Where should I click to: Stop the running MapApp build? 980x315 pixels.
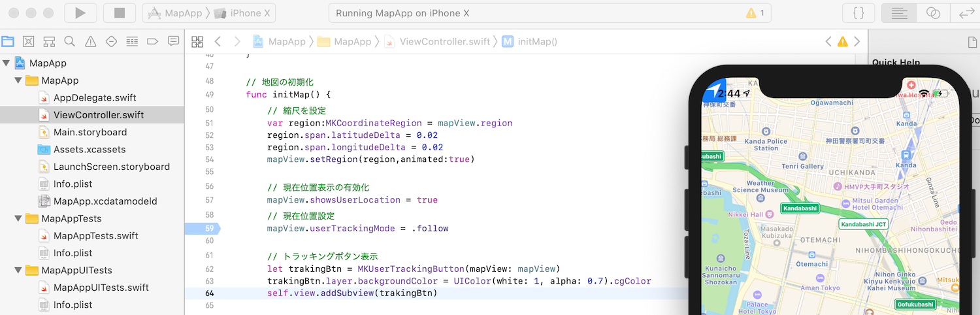[x=120, y=13]
